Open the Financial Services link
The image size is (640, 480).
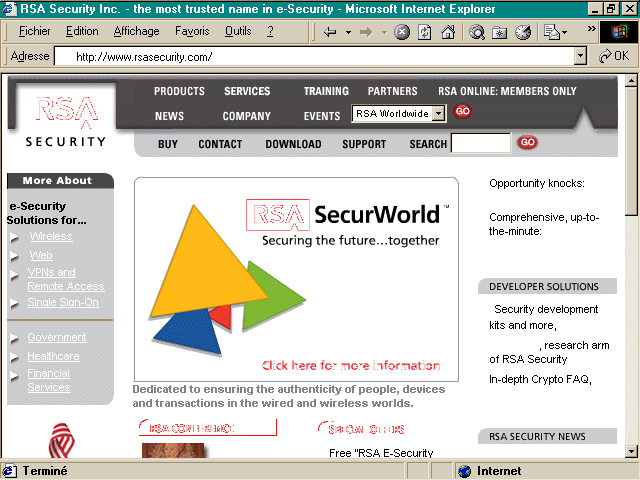pyautogui.click(x=49, y=380)
